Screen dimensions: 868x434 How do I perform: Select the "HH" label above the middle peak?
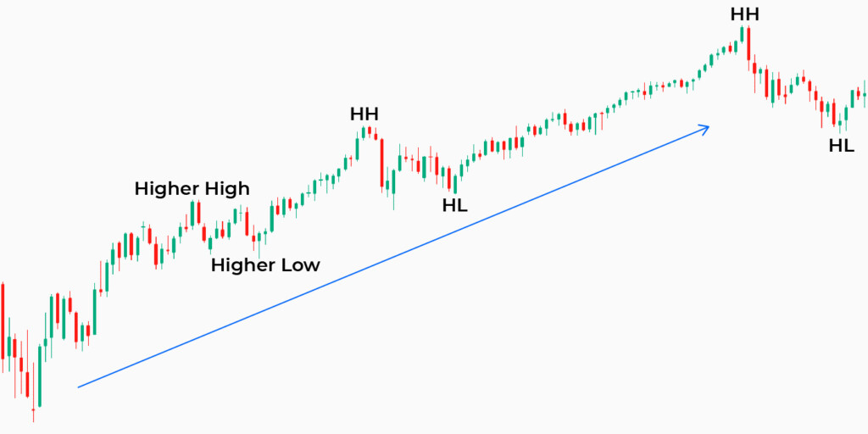point(364,114)
